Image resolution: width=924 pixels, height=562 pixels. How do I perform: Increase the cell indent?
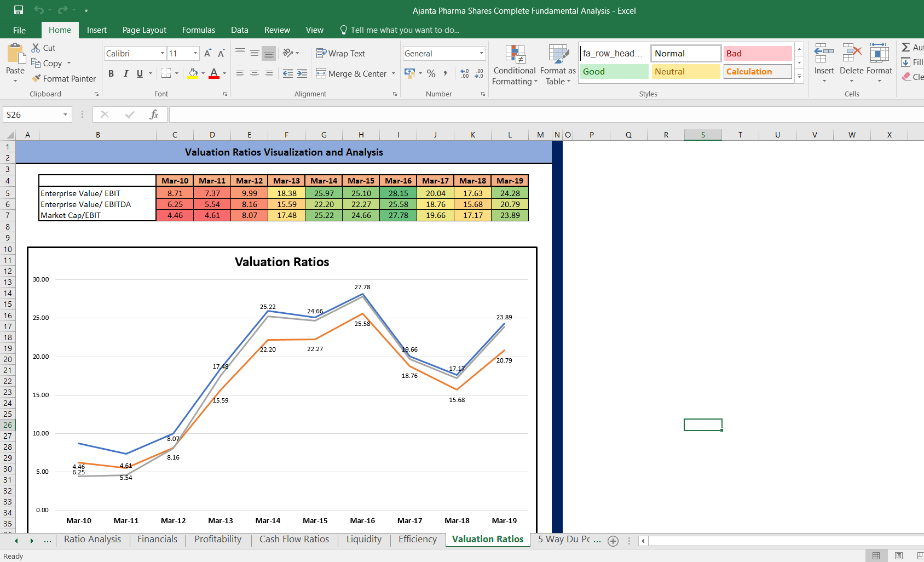click(x=302, y=73)
